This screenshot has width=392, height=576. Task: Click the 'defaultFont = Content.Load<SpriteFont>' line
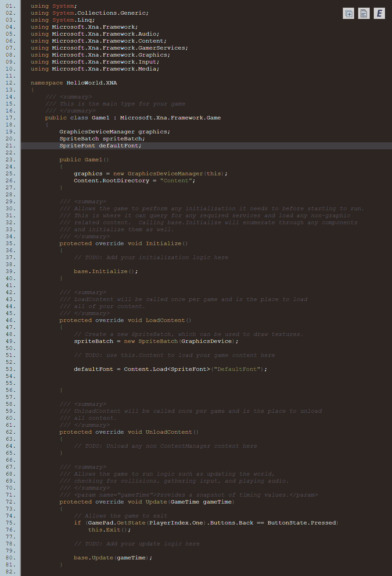click(x=170, y=369)
